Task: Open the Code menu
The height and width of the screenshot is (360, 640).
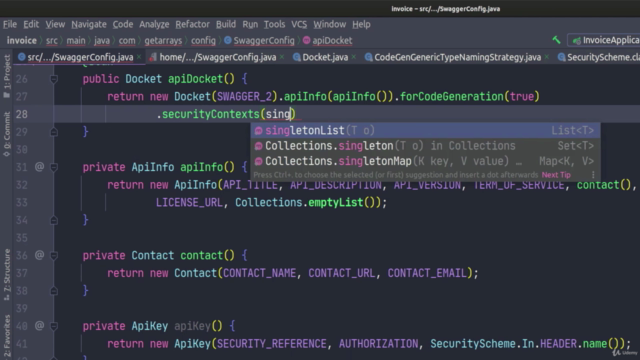Action: pos(123,24)
